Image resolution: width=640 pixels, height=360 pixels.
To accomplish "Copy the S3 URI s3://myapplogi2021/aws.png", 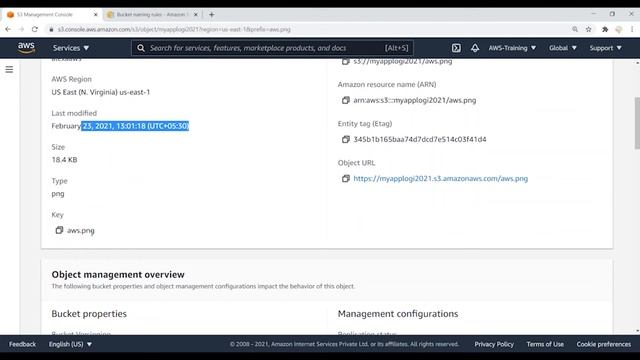I will click(x=346, y=61).
